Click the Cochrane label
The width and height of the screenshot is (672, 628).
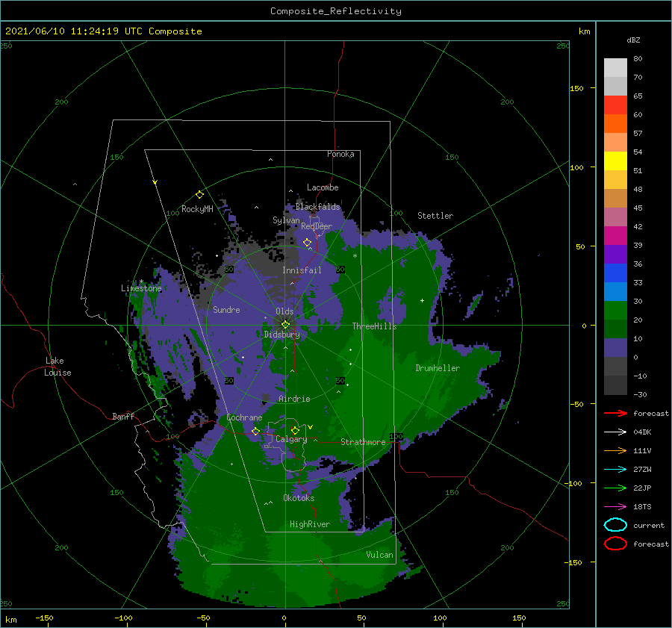244,417
